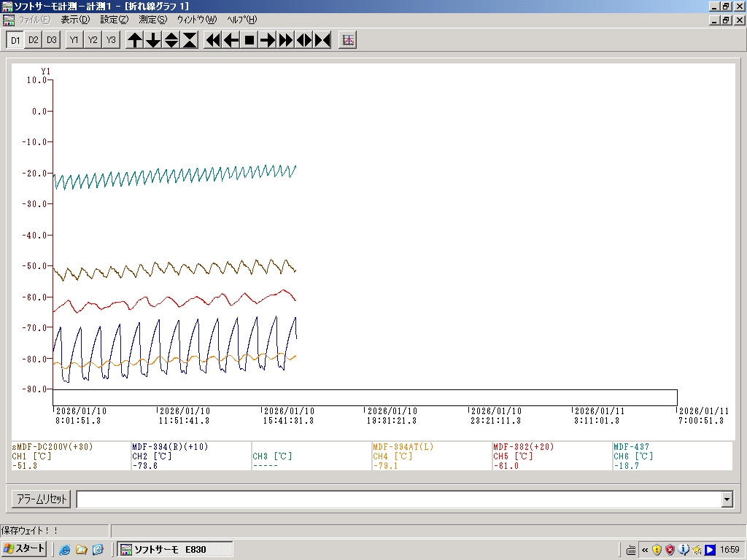Expand the alarm message dropdown arrow
This screenshot has width=747, height=560.
tap(727, 499)
